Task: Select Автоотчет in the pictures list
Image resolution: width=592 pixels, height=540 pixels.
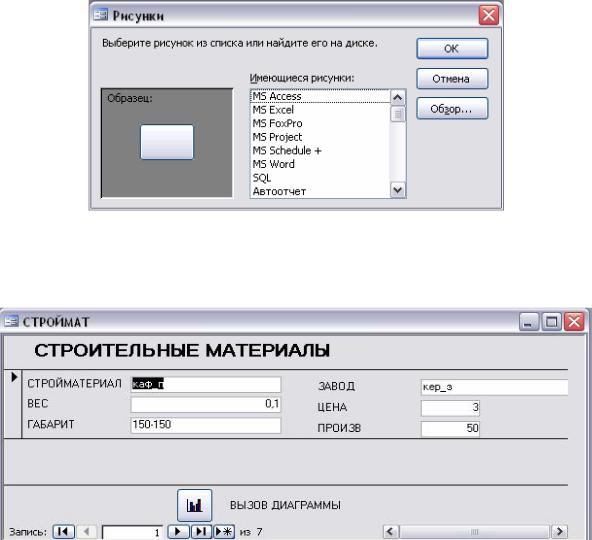Action: coord(320,191)
